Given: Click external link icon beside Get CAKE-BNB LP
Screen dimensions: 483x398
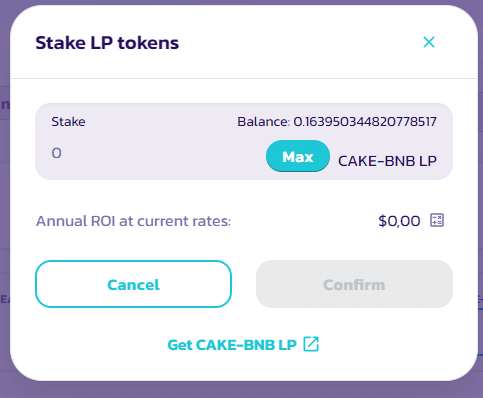Looking at the screenshot, I should 311,344.
